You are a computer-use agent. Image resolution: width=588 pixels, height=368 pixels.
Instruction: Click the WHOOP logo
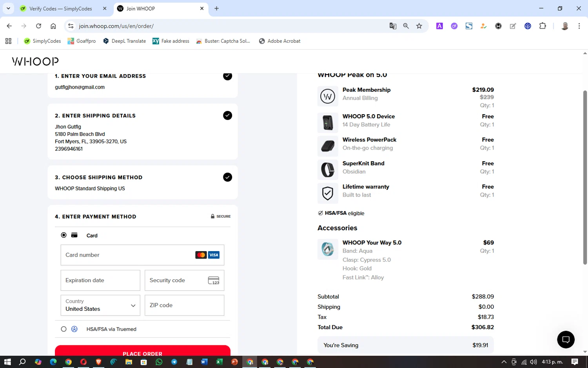pos(35,61)
